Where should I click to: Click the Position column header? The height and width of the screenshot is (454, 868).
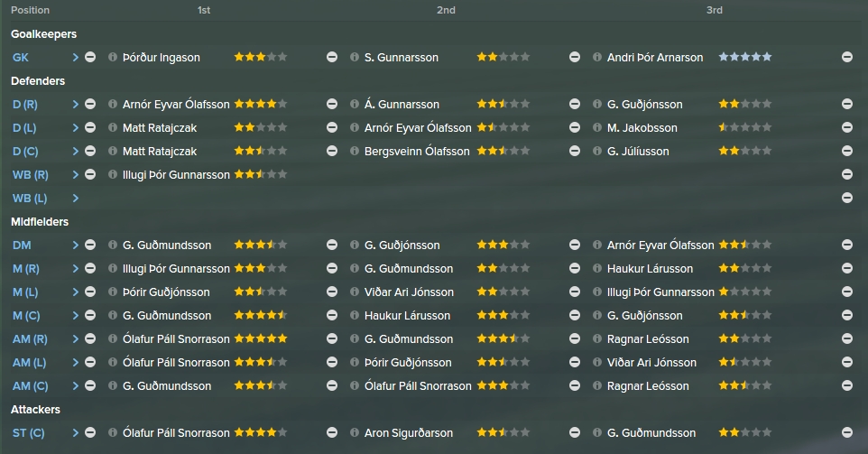30,10
